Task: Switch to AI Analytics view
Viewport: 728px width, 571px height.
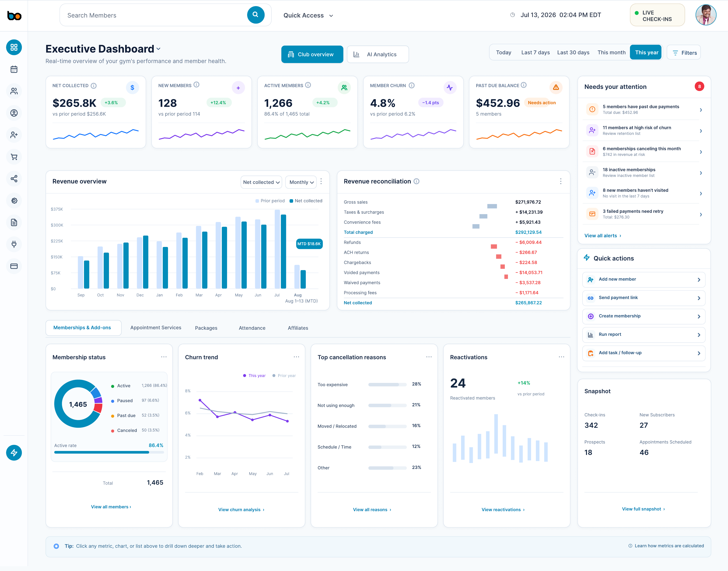Action: (x=378, y=54)
